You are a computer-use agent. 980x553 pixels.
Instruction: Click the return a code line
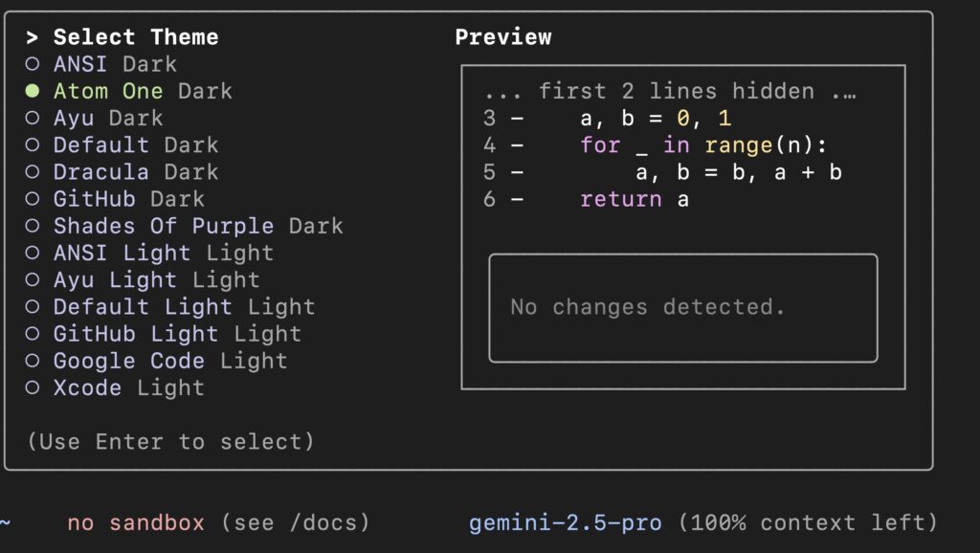634,199
